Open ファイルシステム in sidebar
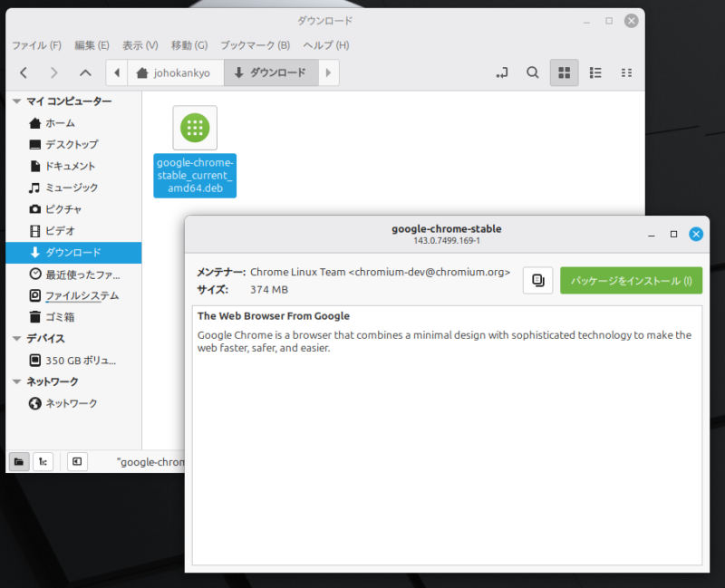The height and width of the screenshot is (588, 725). coord(82,295)
